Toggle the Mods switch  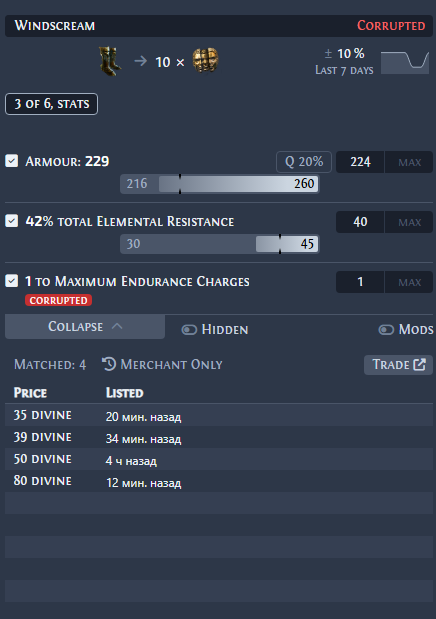386,330
